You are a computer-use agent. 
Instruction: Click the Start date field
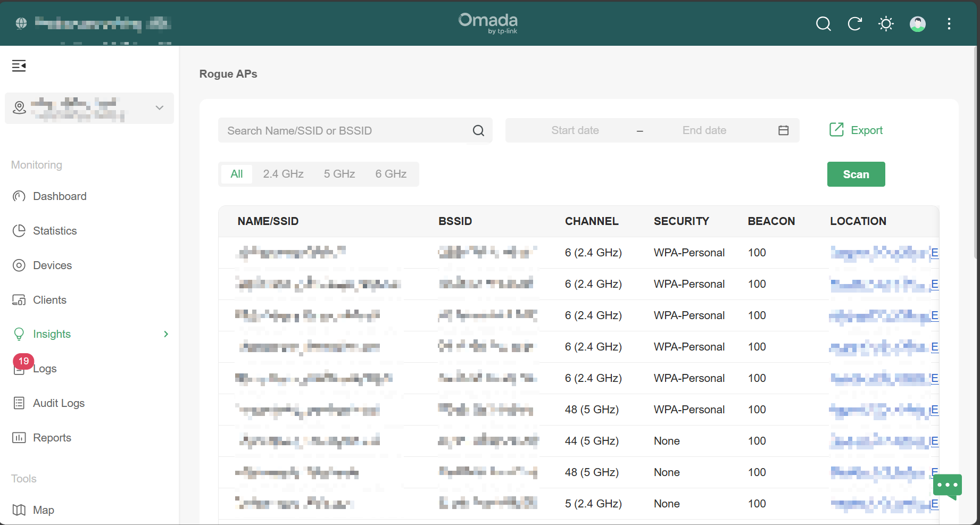point(575,130)
